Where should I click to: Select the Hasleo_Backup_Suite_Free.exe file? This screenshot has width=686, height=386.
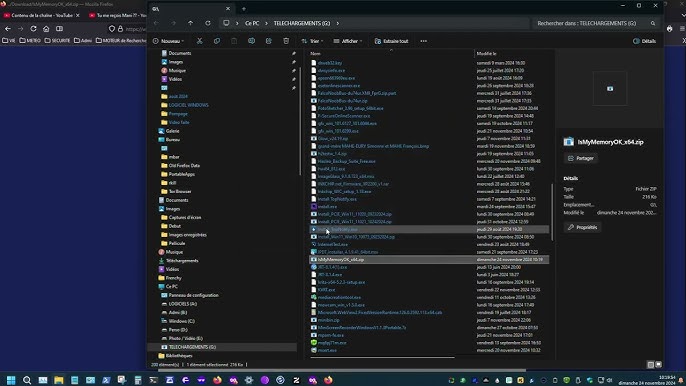coord(346,161)
